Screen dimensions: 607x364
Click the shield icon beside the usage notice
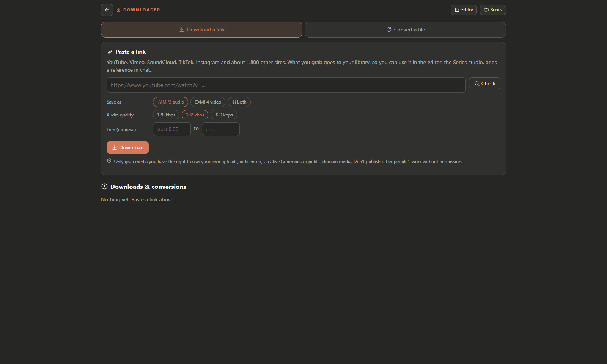tap(109, 161)
